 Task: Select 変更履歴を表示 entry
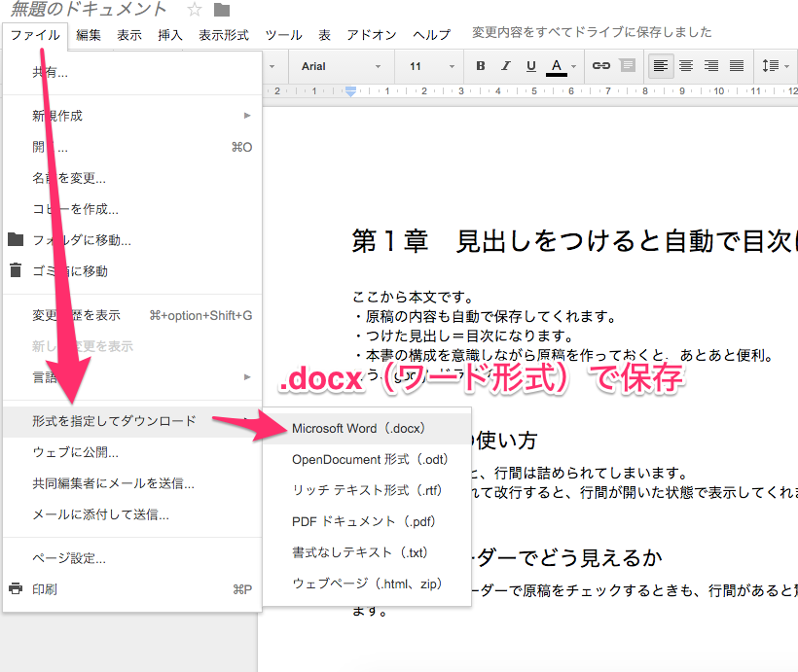(132, 315)
